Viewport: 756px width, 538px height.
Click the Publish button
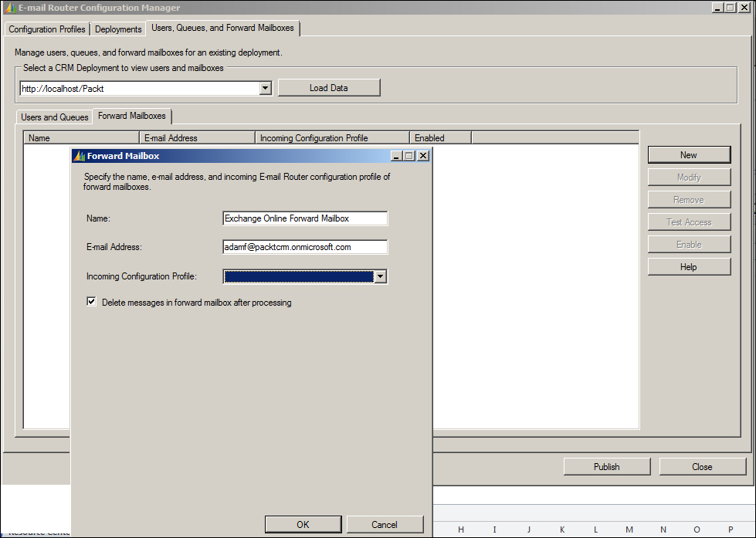pos(606,467)
